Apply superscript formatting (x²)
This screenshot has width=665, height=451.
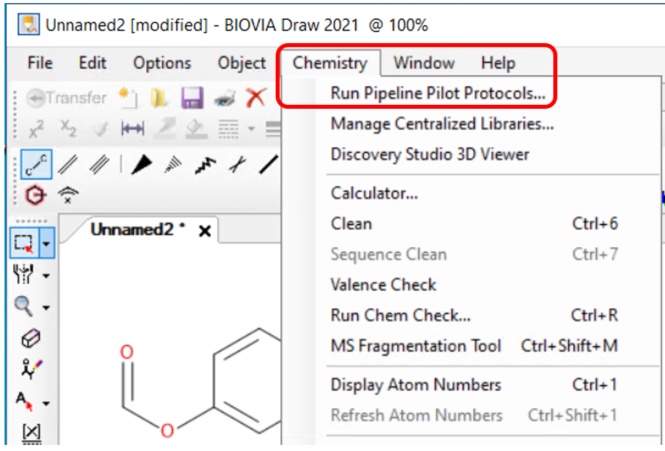tap(36, 129)
